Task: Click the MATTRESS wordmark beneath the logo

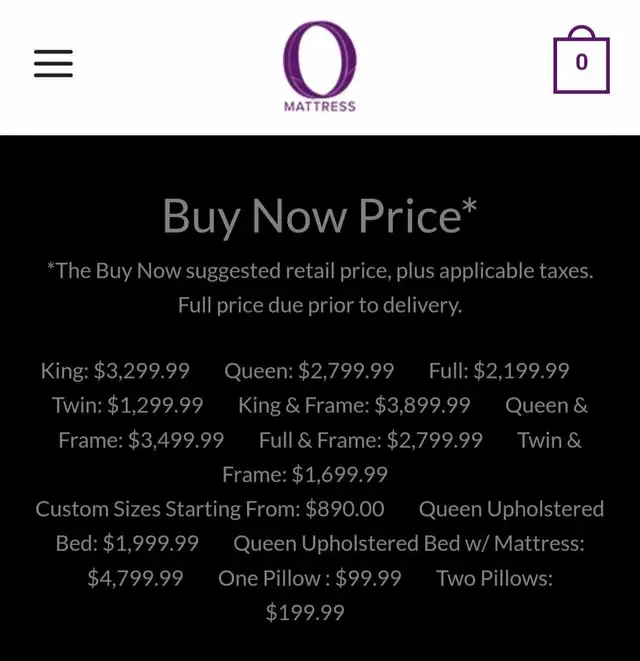Action: click(320, 106)
